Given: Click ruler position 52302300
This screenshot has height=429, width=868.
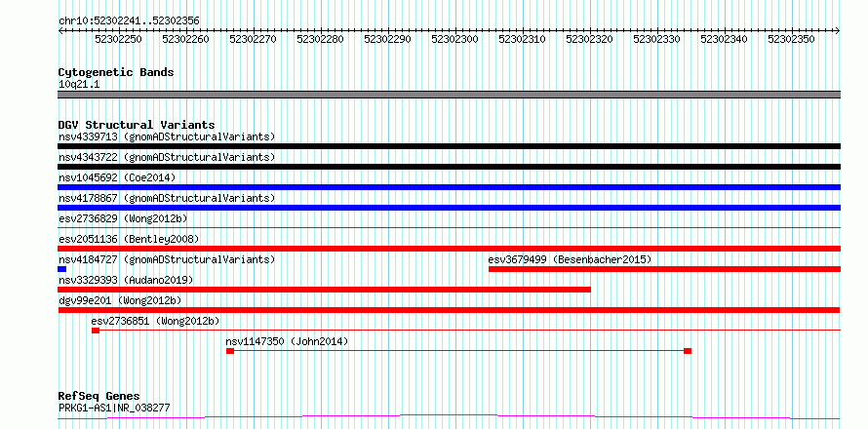Looking at the screenshot, I should [x=455, y=39].
